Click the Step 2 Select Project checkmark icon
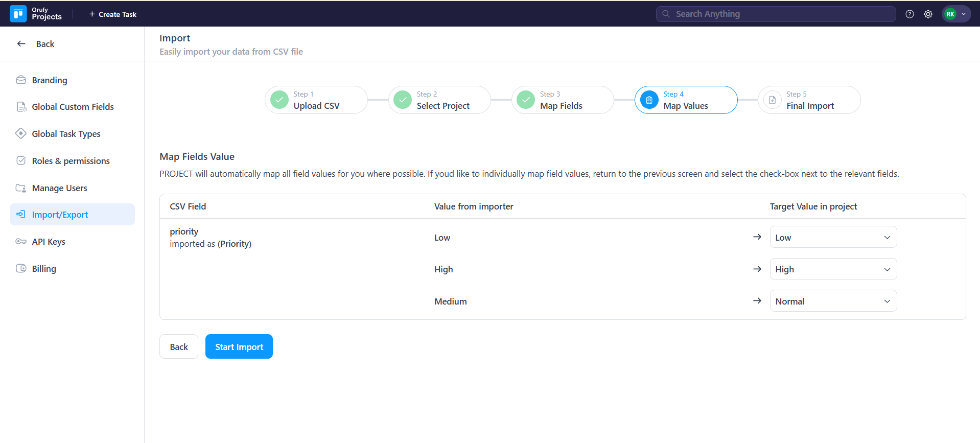 pos(403,100)
